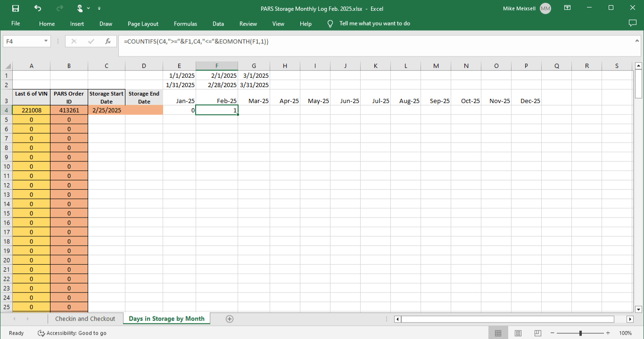
Task: Toggle Touch/Mouse mode in Quick Access Toolbar
Action: click(x=80, y=8)
